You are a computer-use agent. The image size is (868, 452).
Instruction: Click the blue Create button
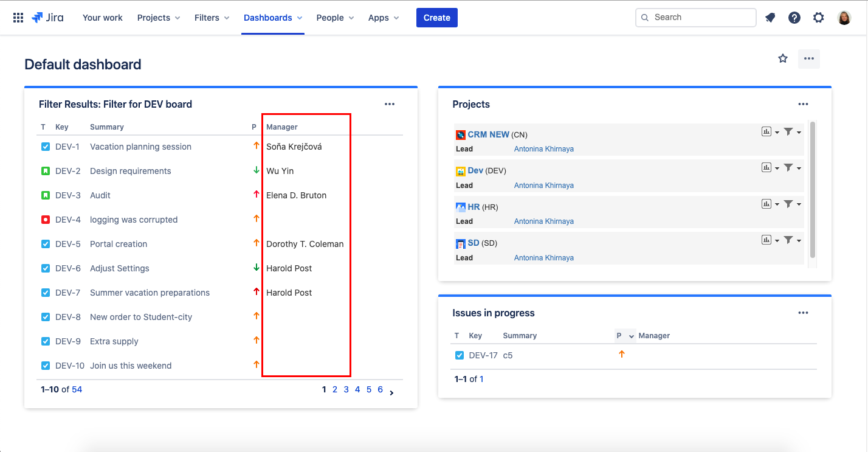436,18
